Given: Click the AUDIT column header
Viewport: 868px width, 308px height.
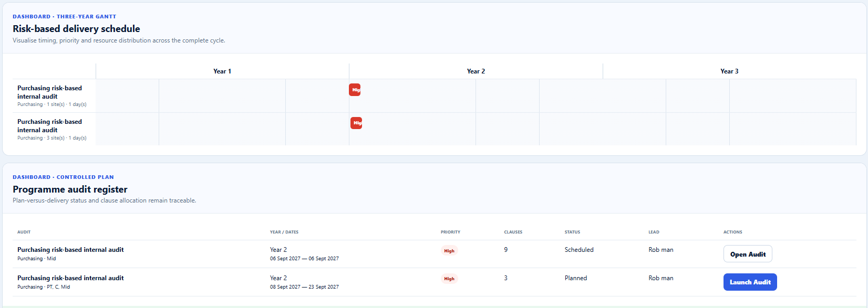Looking at the screenshot, I should pos(24,232).
